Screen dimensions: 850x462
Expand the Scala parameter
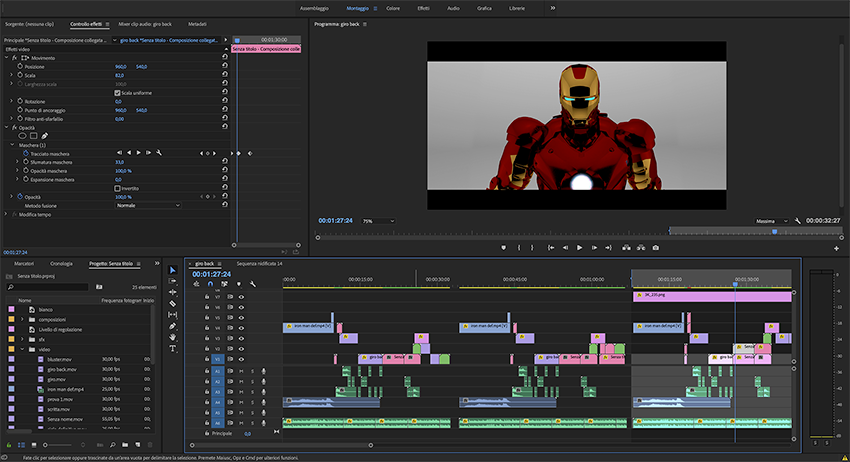[11, 75]
